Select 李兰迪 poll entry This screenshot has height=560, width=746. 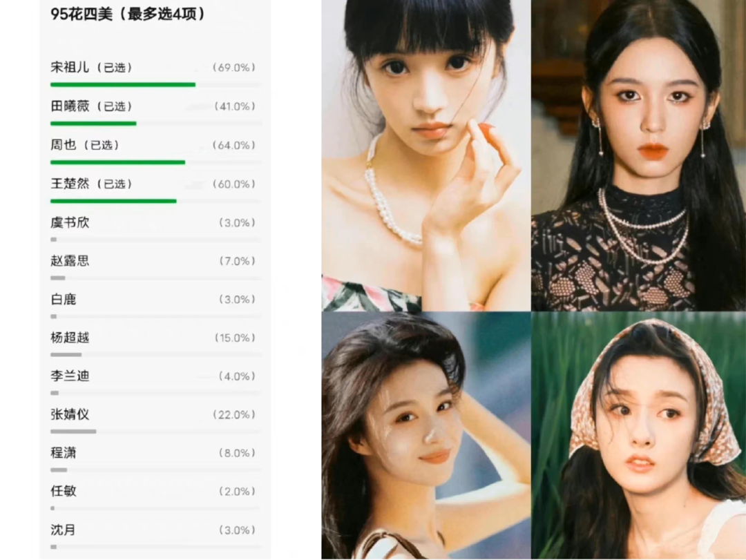(155, 382)
